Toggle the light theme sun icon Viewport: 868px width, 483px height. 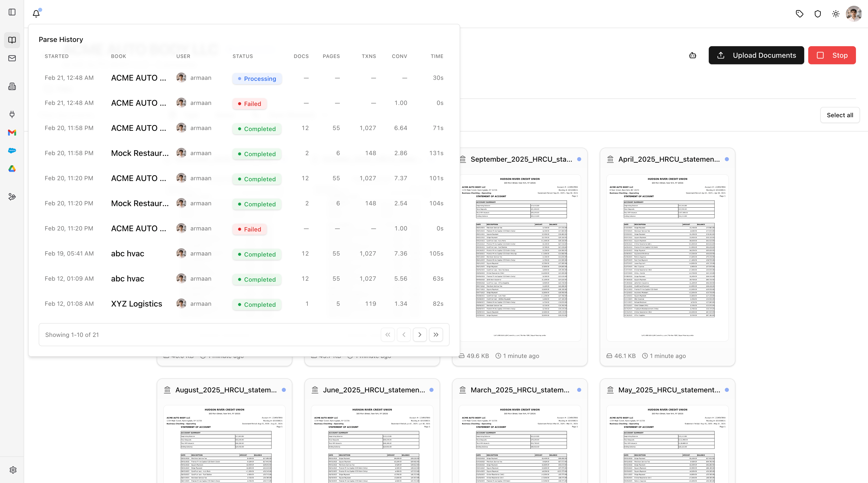[836, 14]
